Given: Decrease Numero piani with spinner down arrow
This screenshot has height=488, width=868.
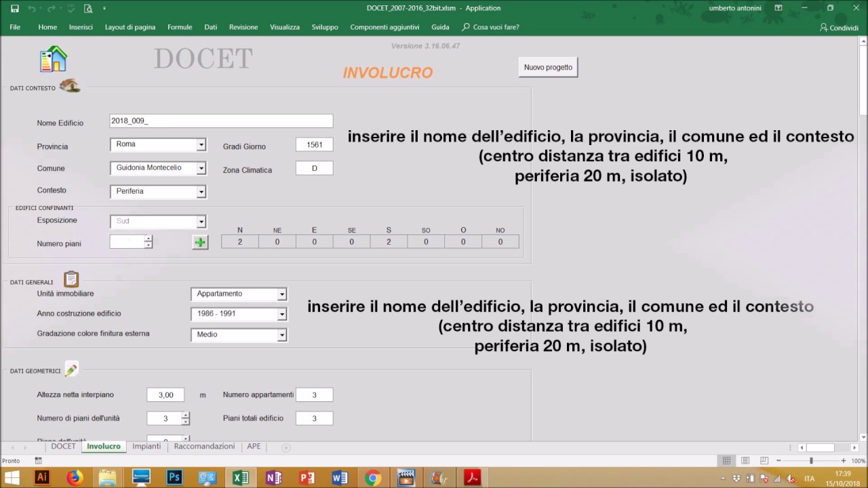Looking at the screenshot, I should coord(149,245).
